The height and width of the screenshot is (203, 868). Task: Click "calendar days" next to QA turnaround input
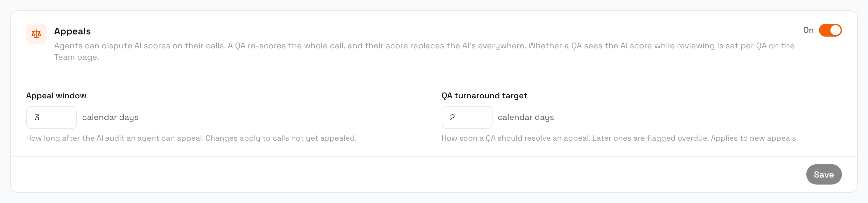coord(526,117)
